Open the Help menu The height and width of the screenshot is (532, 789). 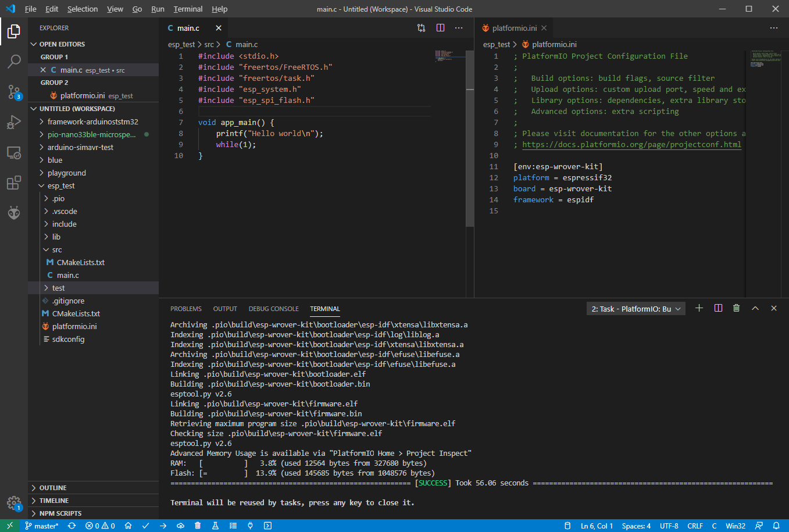coord(220,9)
